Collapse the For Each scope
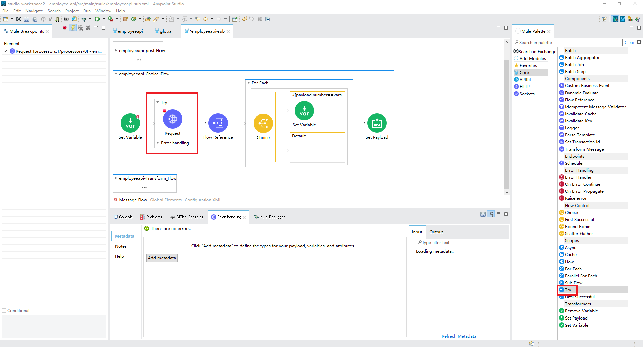The image size is (644, 348). click(x=249, y=83)
